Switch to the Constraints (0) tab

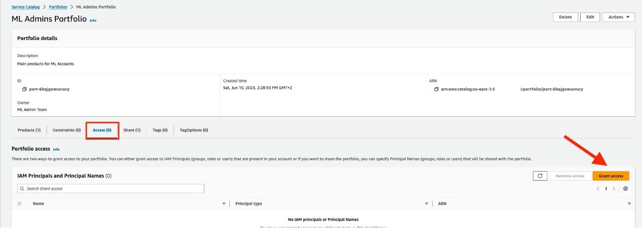[x=67, y=130]
